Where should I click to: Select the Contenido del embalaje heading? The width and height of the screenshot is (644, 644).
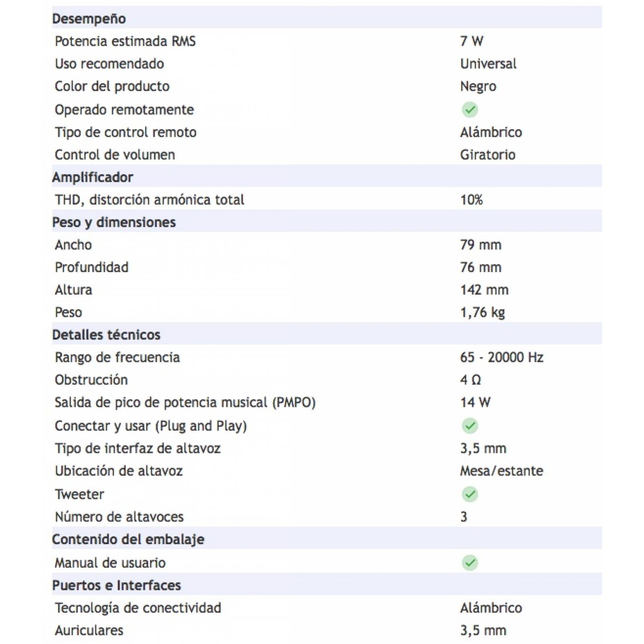128,539
